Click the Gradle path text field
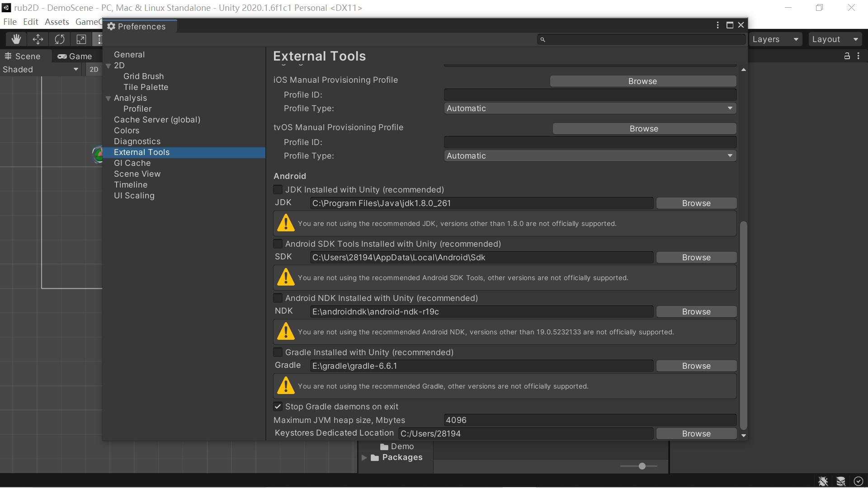Screen dimensions: 868x488 (481, 366)
